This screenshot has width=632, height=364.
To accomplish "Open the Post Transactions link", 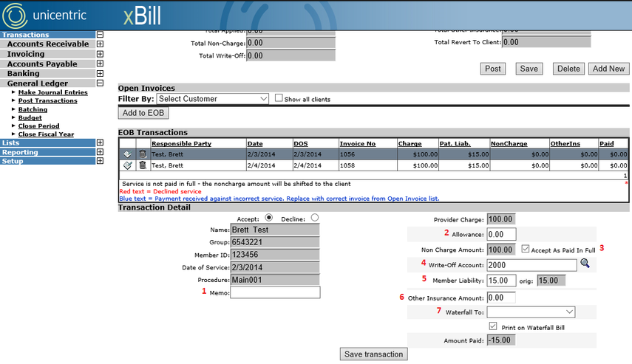I will click(47, 100).
